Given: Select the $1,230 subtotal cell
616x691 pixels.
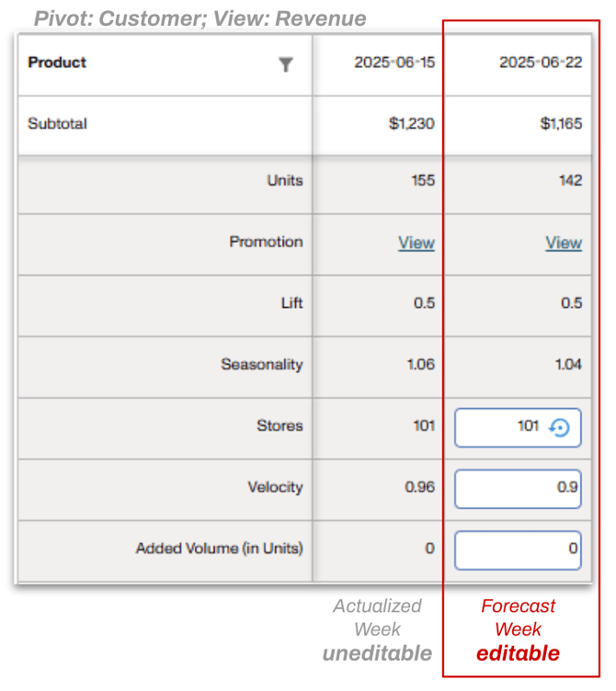Looking at the screenshot, I should coord(411,123).
